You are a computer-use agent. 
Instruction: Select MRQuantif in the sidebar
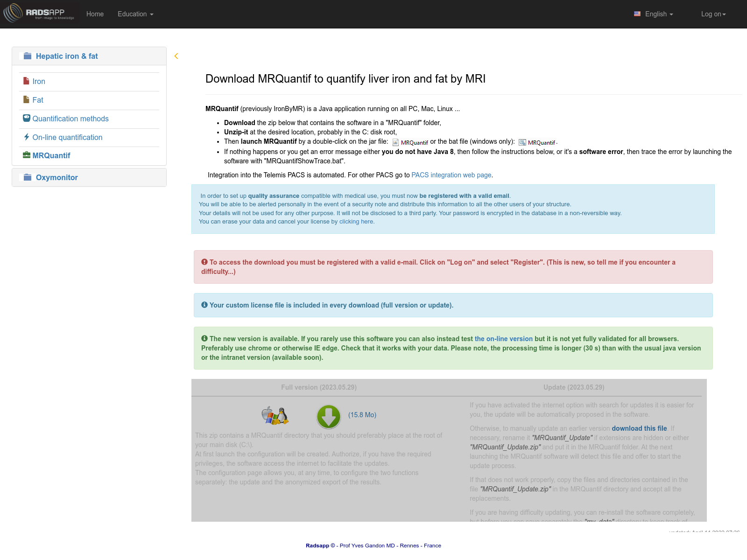coord(51,155)
